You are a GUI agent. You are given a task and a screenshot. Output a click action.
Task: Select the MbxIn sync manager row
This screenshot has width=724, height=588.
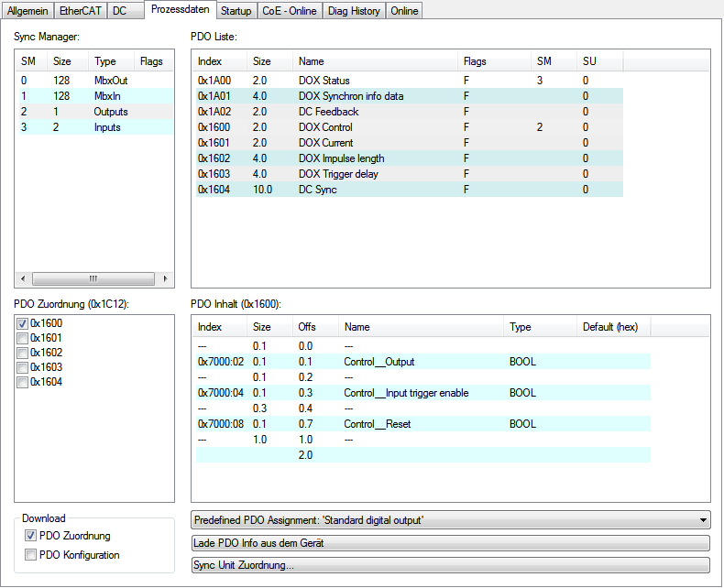click(94, 96)
